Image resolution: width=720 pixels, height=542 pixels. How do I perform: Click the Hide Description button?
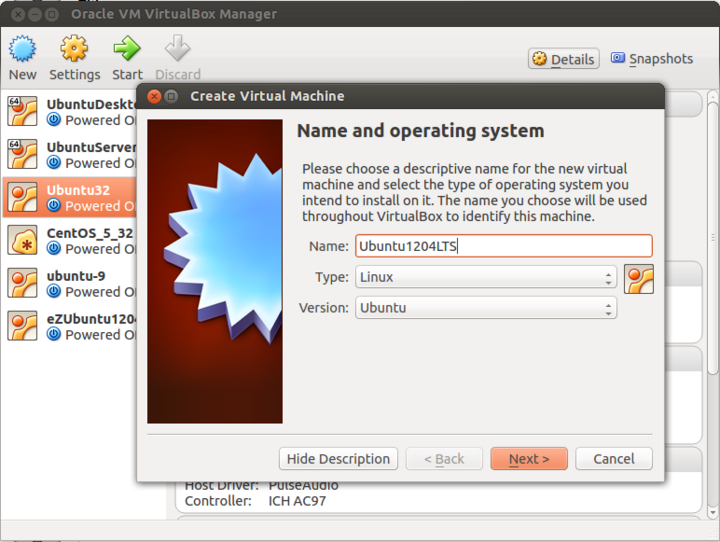(x=338, y=459)
